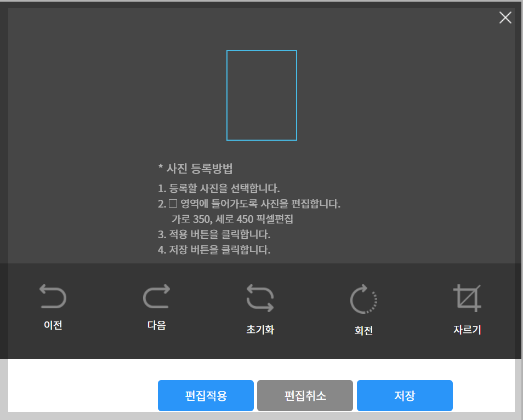The width and height of the screenshot is (523, 420).
Task: Click inside the blue photo guide rectangle
Action: pos(261,95)
